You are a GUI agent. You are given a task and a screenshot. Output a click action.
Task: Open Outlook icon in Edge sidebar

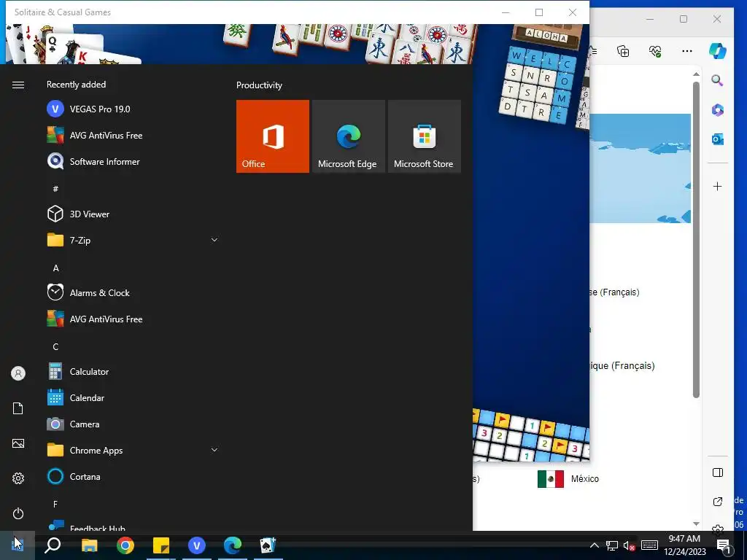[x=718, y=139]
